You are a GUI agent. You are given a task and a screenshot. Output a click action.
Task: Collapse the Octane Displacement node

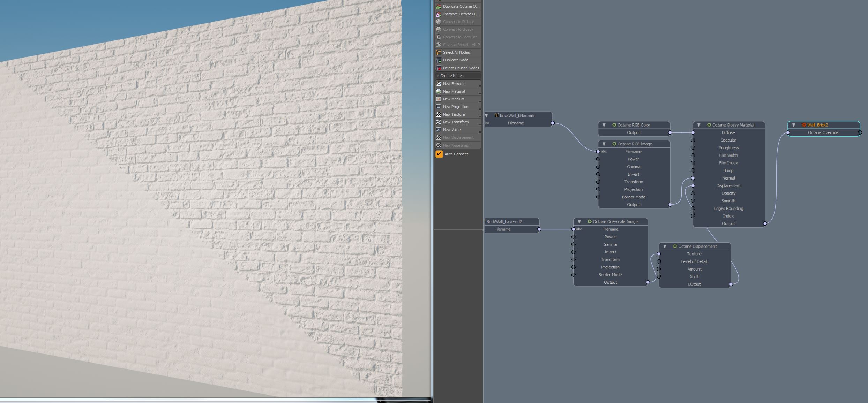pos(664,246)
